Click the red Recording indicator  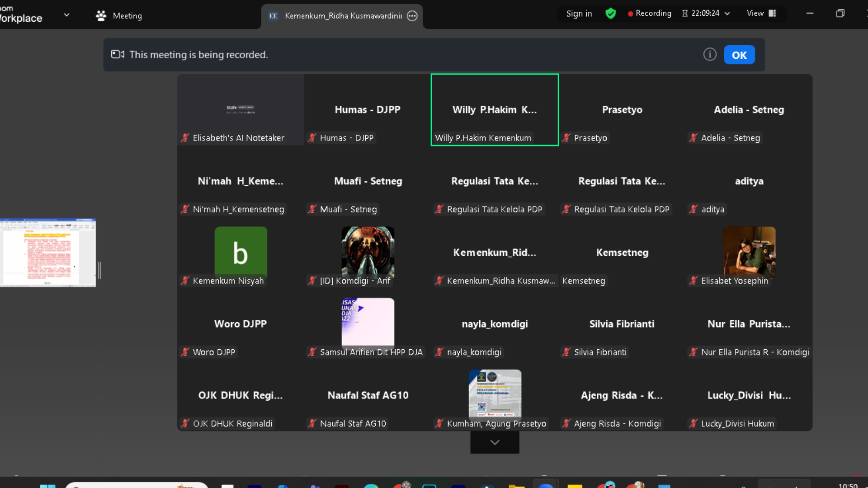click(x=649, y=14)
